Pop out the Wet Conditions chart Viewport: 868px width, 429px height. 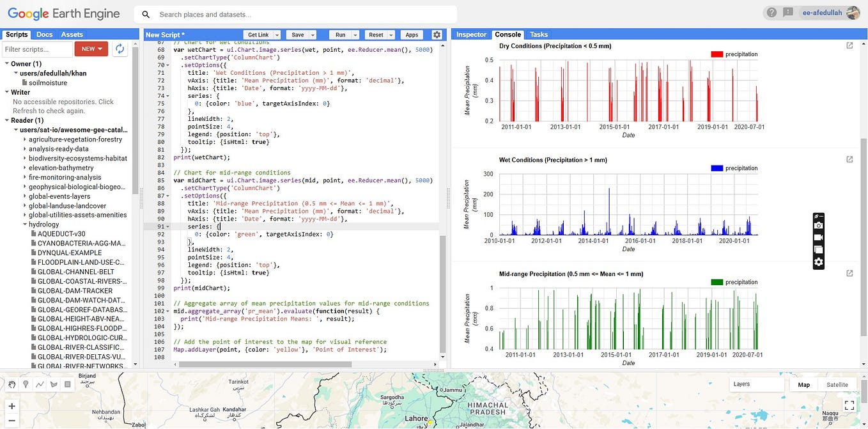point(849,159)
